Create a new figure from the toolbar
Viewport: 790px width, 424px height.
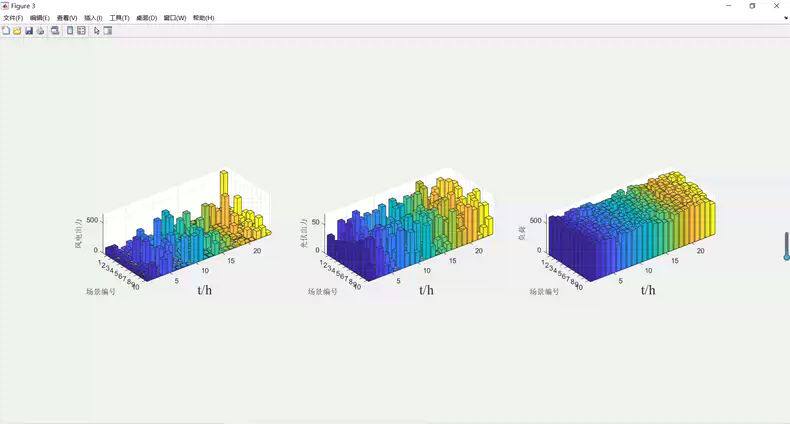[x=6, y=31]
